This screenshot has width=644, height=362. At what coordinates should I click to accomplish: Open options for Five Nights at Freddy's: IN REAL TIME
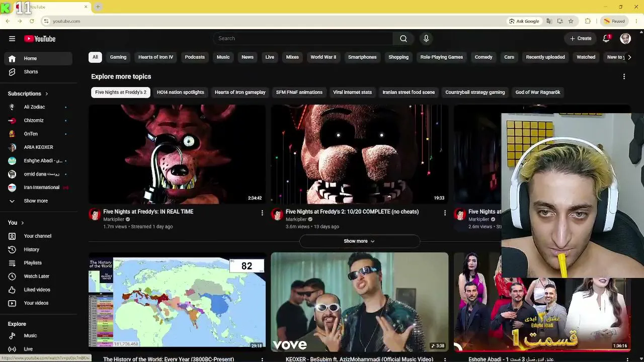click(262, 213)
